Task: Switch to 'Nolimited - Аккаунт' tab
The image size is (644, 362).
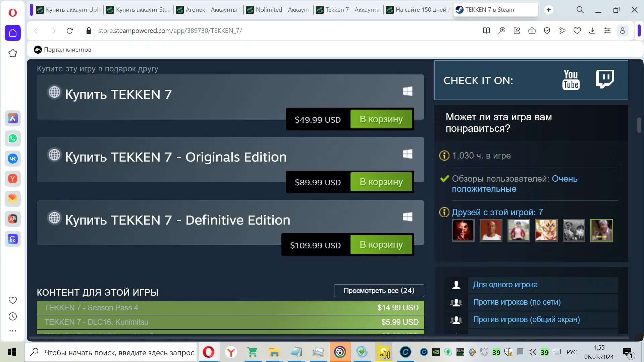Action: coord(278,10)
